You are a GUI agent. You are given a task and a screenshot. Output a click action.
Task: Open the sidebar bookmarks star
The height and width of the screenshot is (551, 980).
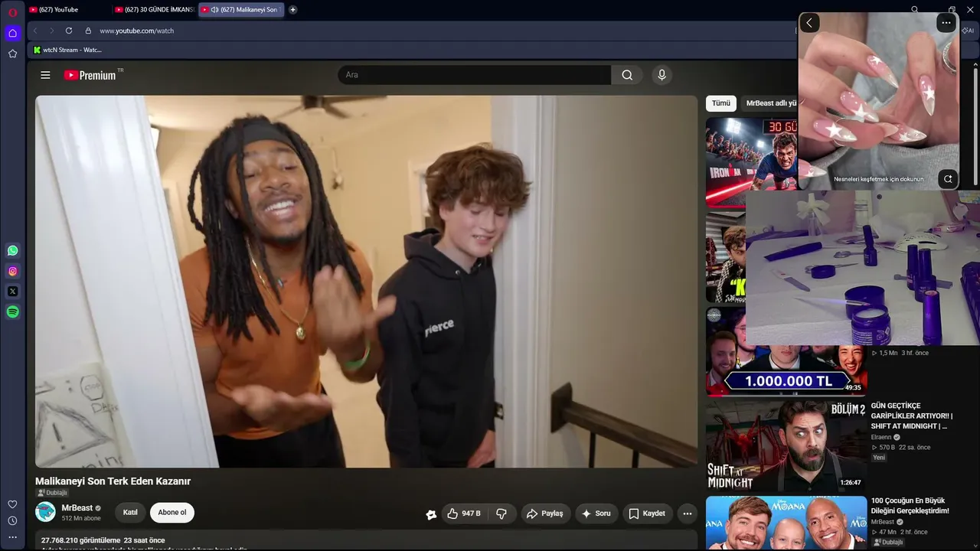[12, 54]
